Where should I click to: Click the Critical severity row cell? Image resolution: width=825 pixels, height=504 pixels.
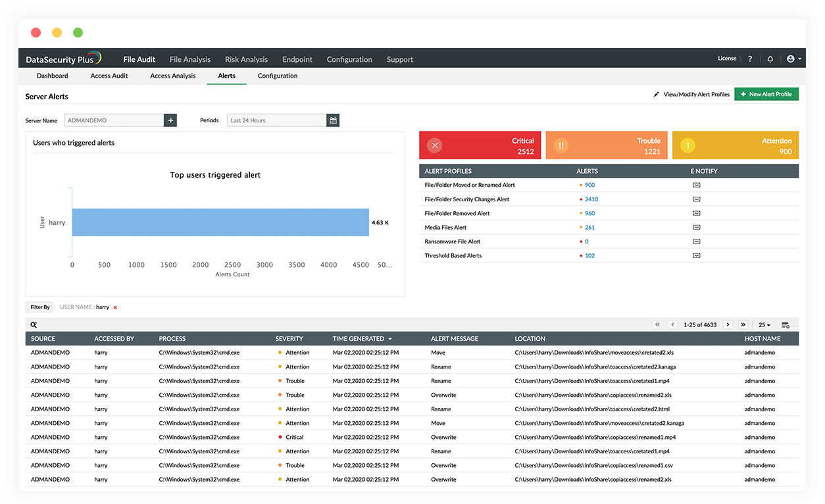(295, 437)
